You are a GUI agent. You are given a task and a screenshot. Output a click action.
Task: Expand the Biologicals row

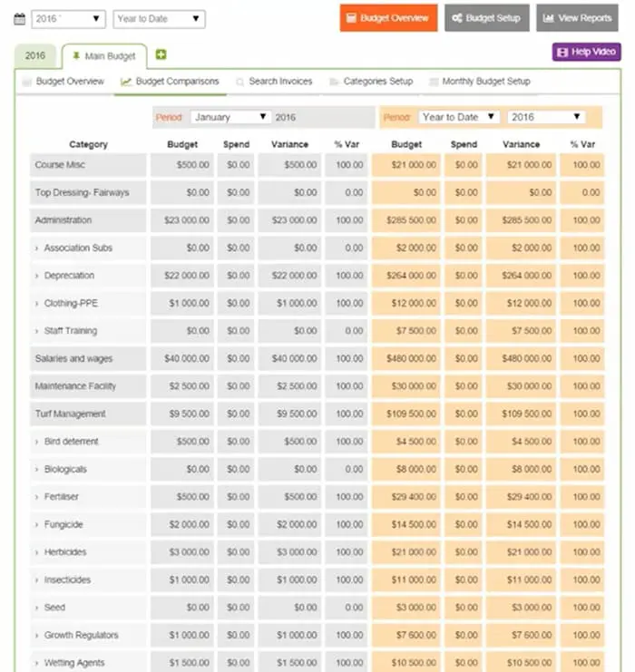(x=37, y=469)
